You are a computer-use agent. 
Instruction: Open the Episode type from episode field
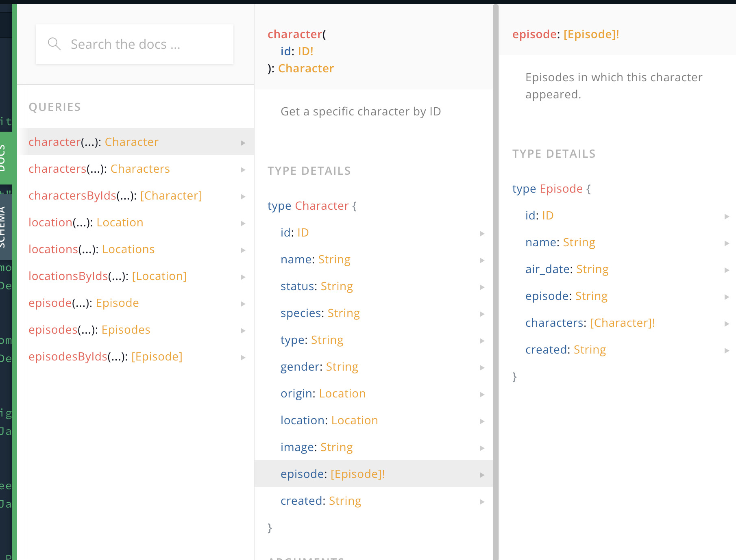click(357, 473)
